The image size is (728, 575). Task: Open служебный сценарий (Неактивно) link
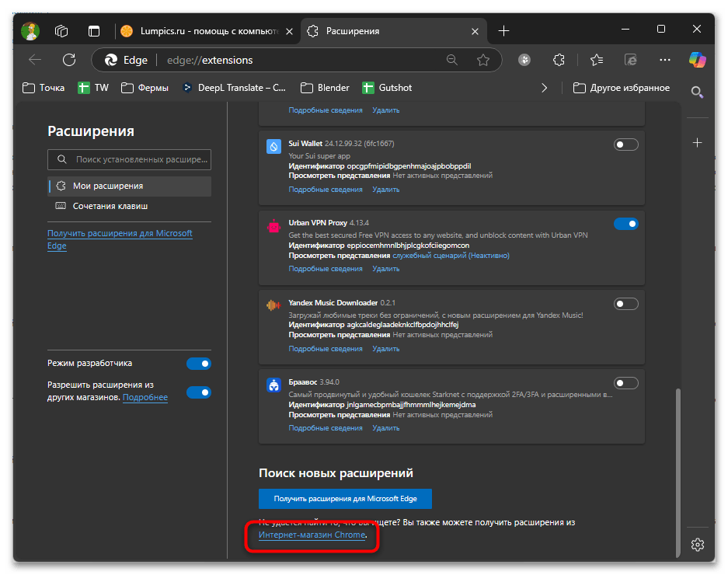(x=451, y=256)
